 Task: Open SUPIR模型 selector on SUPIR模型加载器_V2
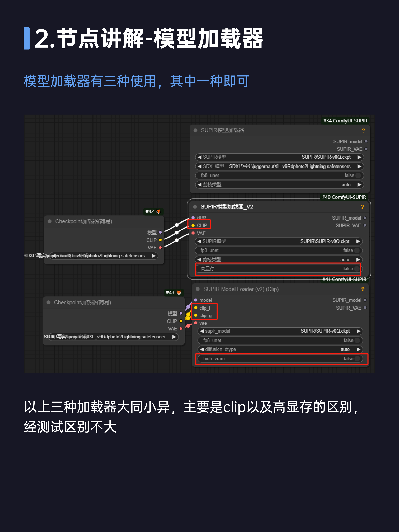point(359,241)
